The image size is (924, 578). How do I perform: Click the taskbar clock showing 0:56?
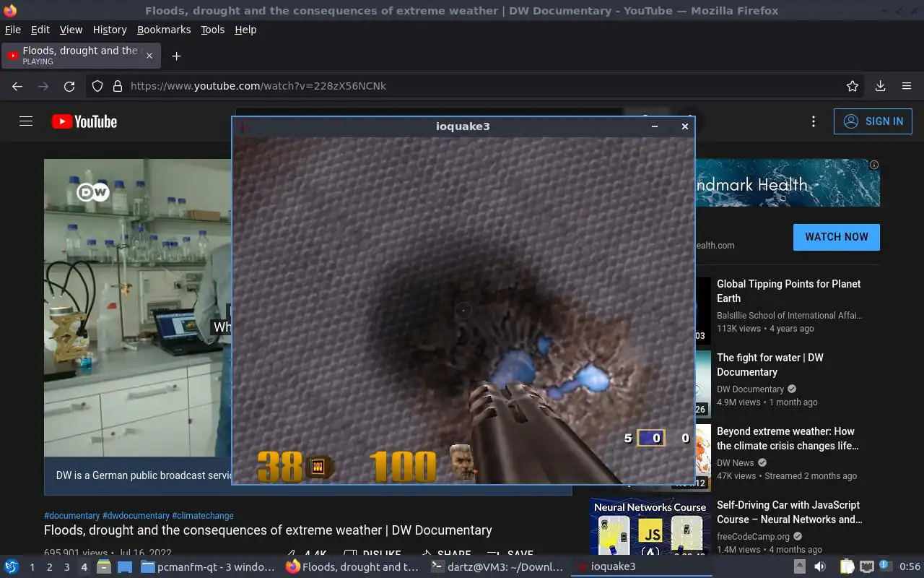point(910,567)
